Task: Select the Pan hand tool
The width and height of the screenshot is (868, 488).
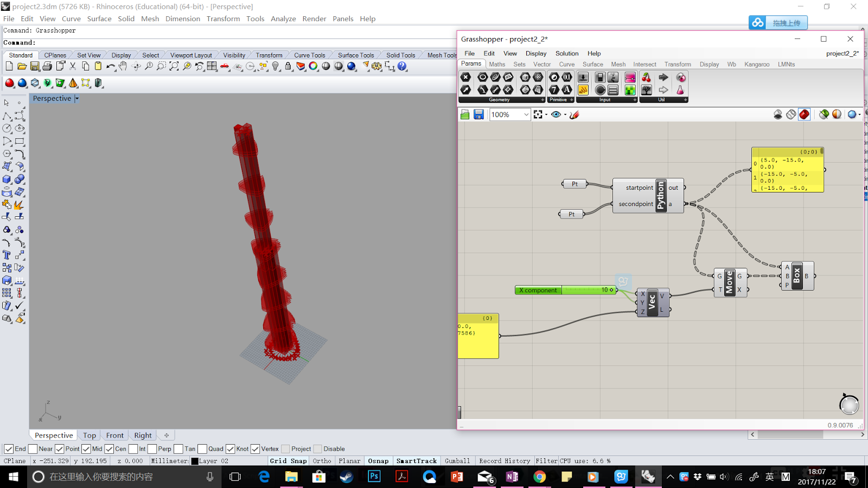Action: (x=123, y=66)
